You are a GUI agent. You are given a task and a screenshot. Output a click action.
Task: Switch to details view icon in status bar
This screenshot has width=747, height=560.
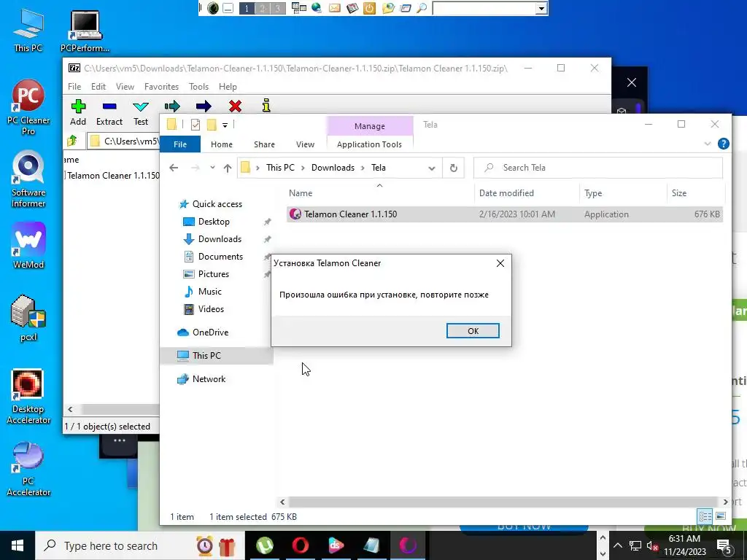(x=705, y=516)
